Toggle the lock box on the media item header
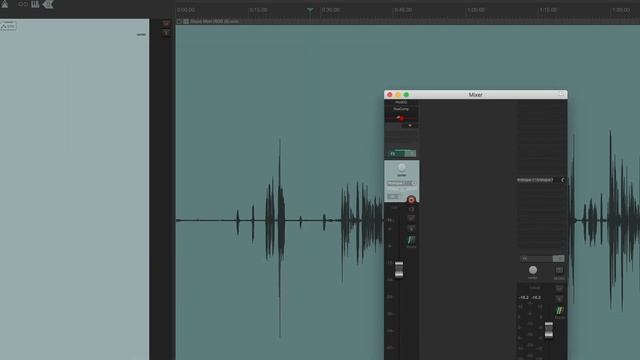Screen dimensions: 640x360 [179, 21]
